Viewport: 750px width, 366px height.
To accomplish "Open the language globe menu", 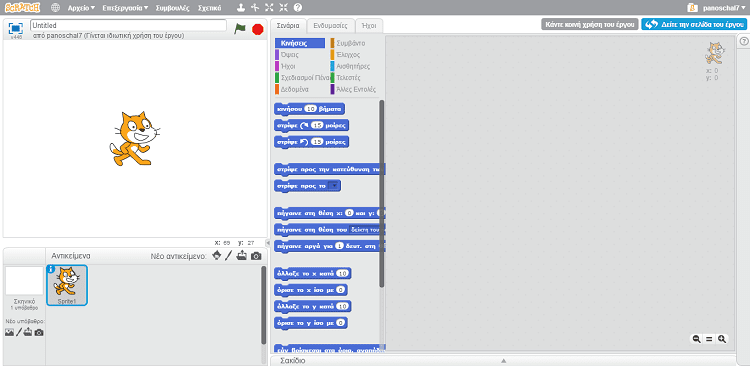I will point(55,8).
